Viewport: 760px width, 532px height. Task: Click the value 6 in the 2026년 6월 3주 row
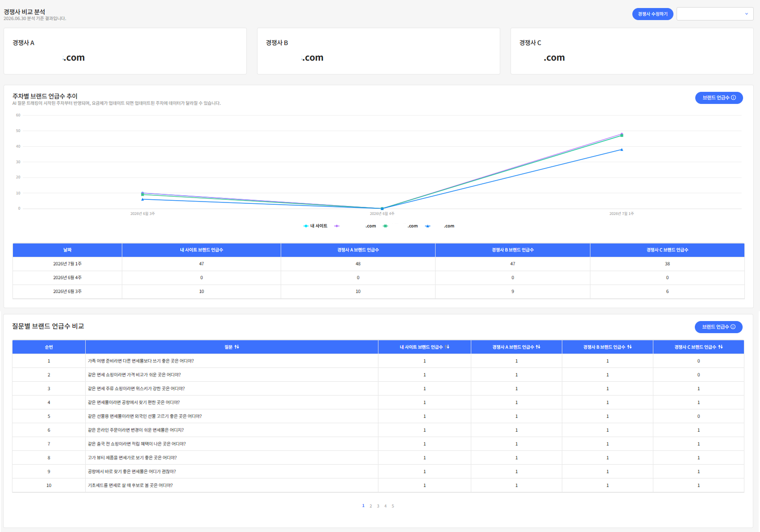(667, 292)
